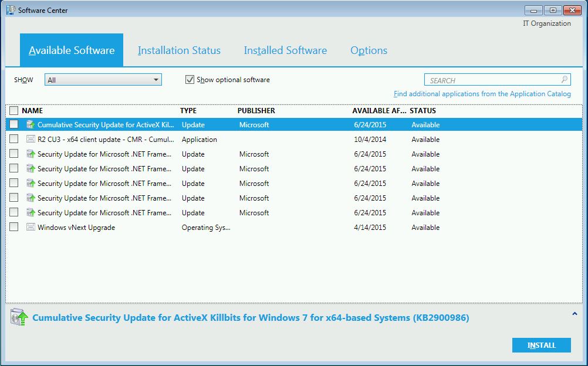
Task: Sort list by STATUS column header
Action: click(423, 110)
